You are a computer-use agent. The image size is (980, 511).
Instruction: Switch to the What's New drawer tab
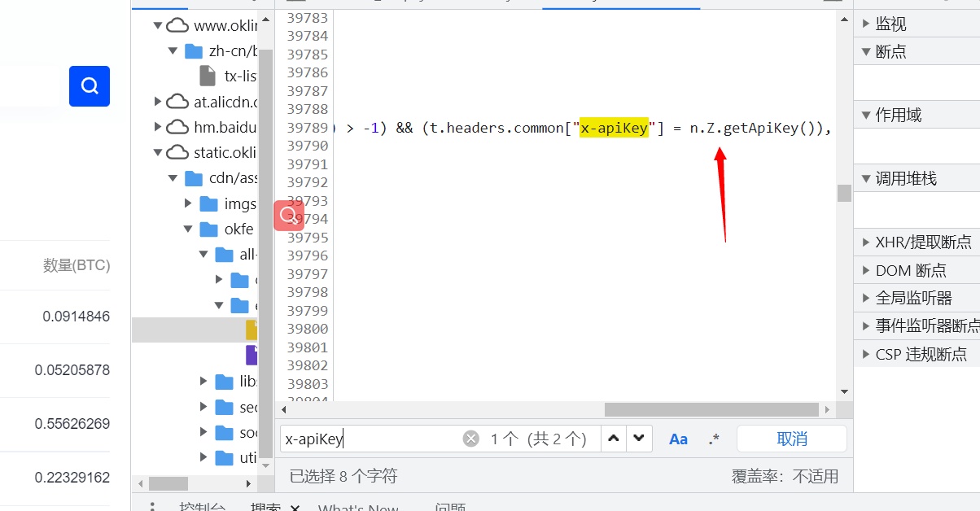click(x=358, y=507)
